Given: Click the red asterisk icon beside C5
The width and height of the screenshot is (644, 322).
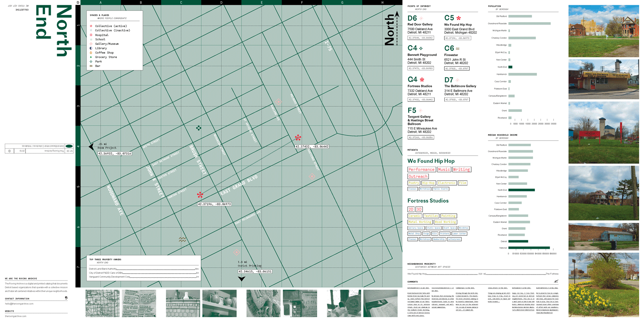Looking at the screenshot, I should [458, 18].
